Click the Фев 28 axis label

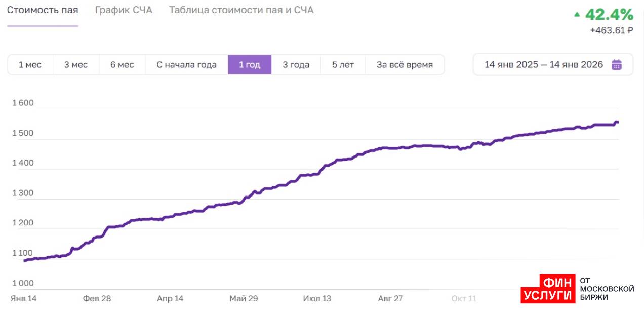coord(97,299)
